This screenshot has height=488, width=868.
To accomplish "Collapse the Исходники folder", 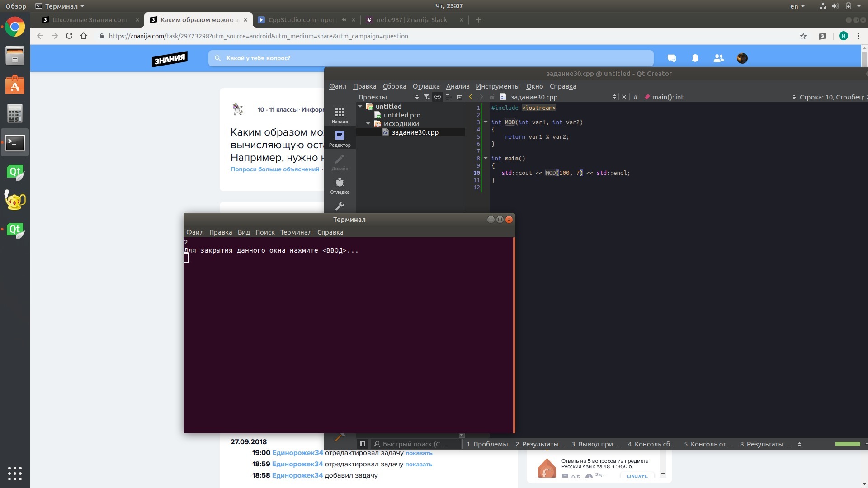I will tap(368, 123).
